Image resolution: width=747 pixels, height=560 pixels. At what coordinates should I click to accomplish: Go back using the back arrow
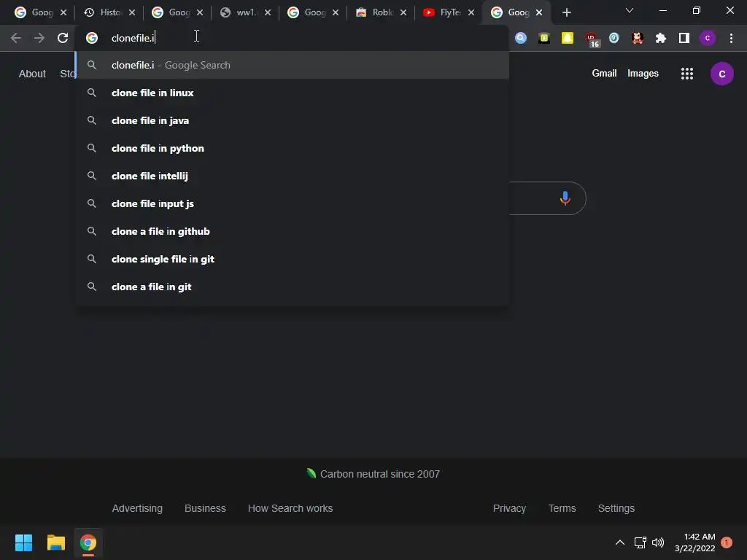[x=16, y=38]
